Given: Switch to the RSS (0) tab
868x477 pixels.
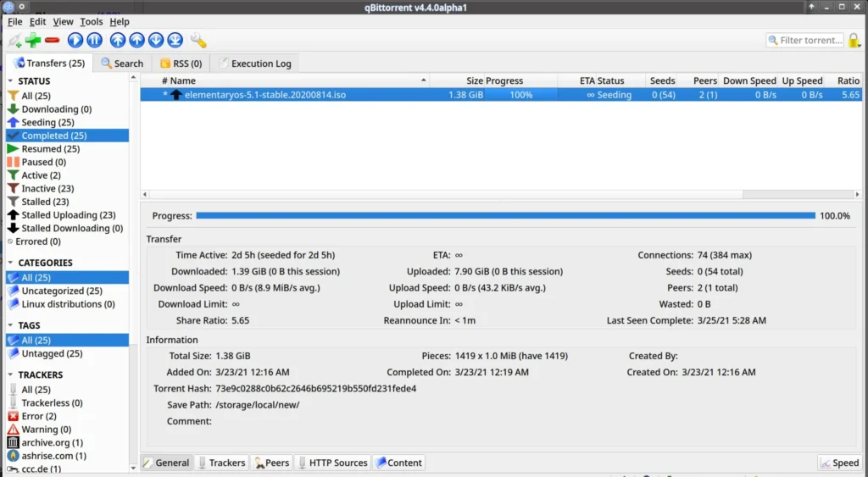Looking at the screenshot, I should point(181,63).
